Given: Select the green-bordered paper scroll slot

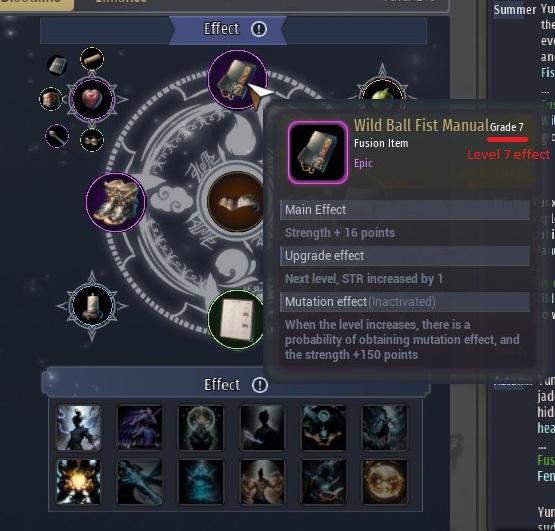Looking at the screenshot, I should click(236, 320).
